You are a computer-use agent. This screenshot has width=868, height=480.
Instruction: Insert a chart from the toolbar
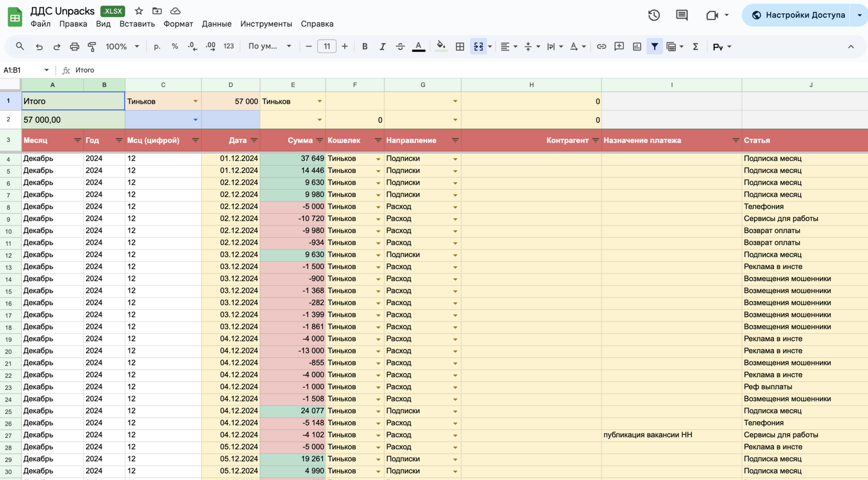pos(637,46)
